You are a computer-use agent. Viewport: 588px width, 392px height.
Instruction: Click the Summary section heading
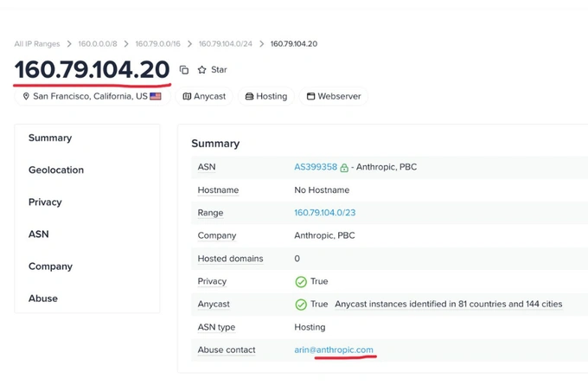point(215,144)
